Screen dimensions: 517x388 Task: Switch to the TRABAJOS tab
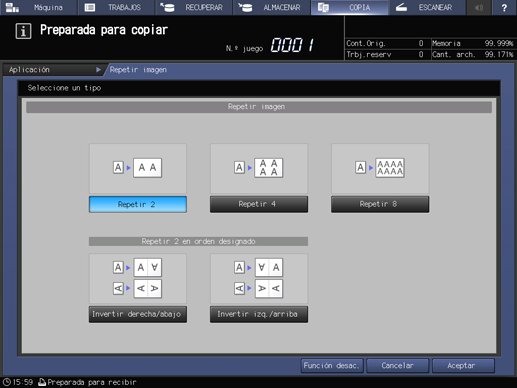(x=116, y=7)
